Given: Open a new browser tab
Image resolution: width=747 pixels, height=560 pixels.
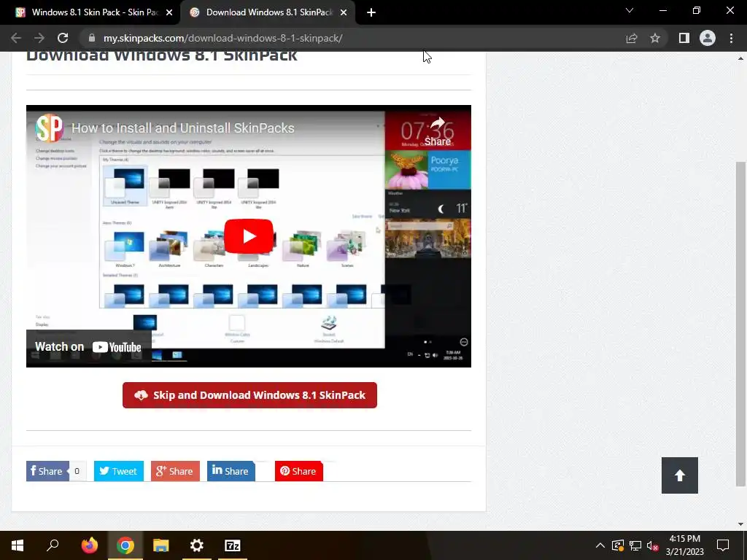Looking at the screenshot, I should (371, 12).
